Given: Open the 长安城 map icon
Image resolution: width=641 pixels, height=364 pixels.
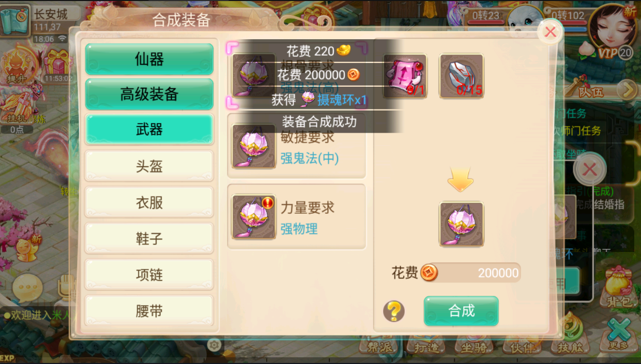Looking at the screenshot, I should 14,21.
